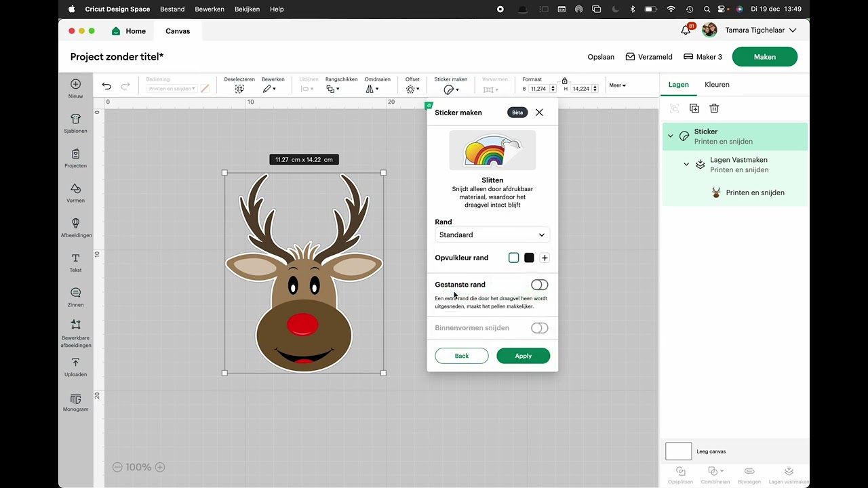868x488 pixels.
Task: Open the Bestand menu
Action: click(x=173, y=9)
